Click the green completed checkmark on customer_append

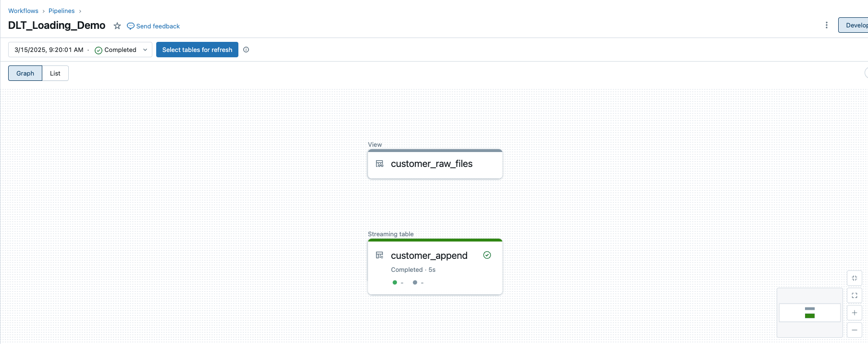pyautogui.click(x=487, y=255)
